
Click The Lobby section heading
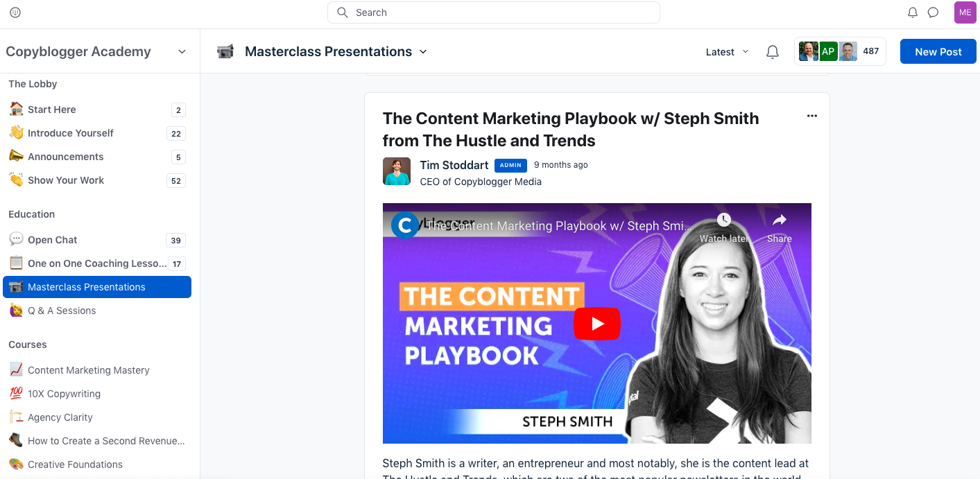(x=33, y=84)
